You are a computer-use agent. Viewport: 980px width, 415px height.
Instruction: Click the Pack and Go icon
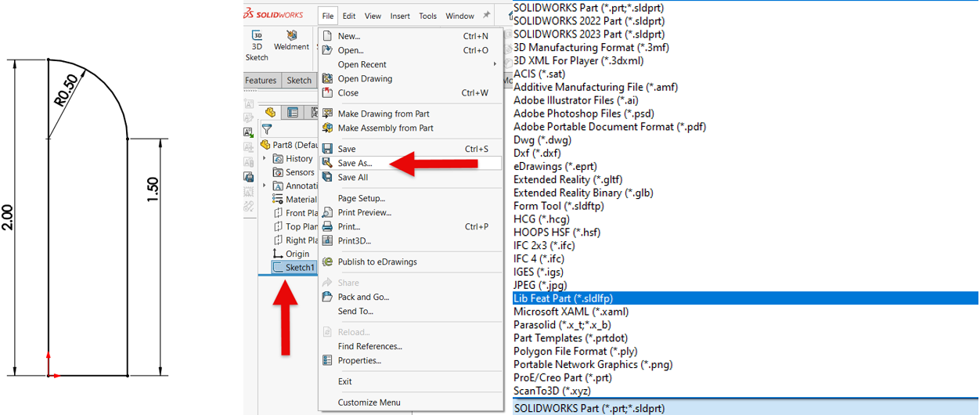point(327,297)
